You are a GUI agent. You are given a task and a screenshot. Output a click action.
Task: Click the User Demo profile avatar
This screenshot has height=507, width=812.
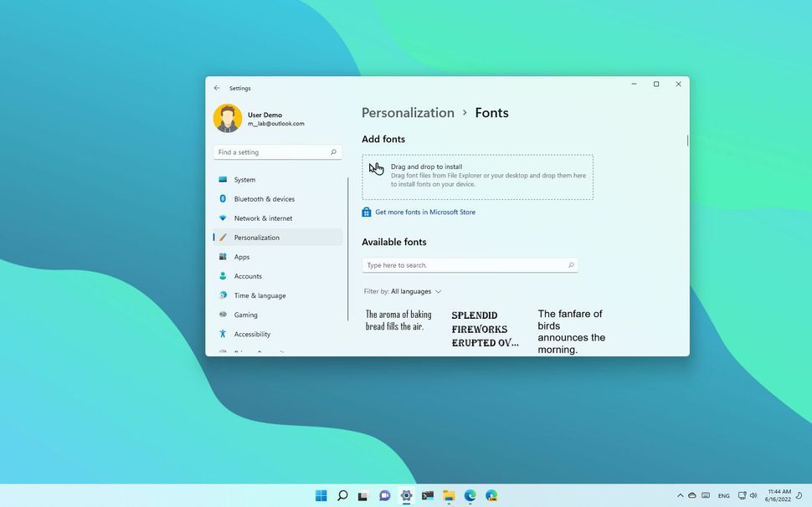pos(228,117)
